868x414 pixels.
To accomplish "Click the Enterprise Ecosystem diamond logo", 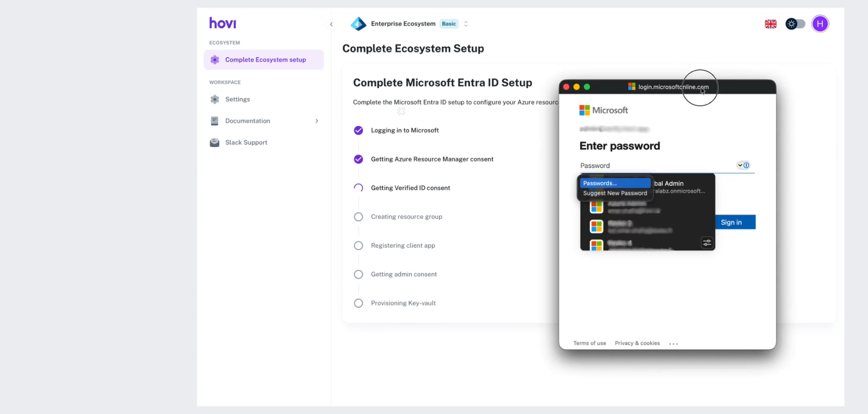I will pyautogui.click(x=358, y=24).
